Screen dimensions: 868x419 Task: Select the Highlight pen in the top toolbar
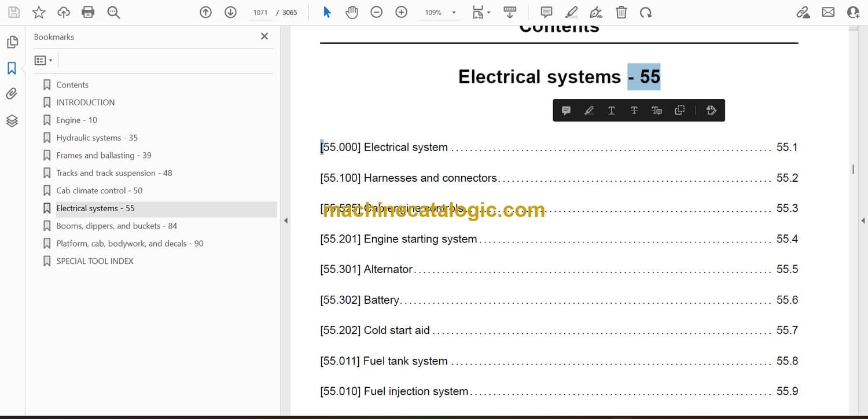571,12
